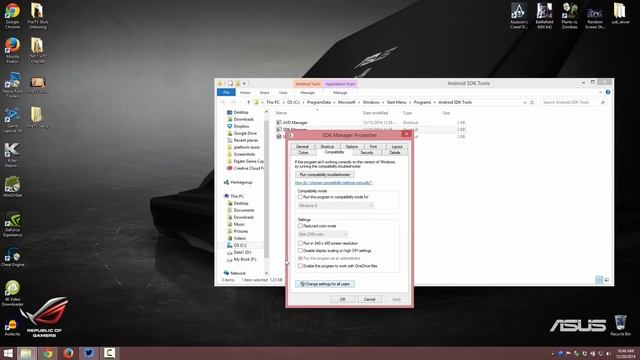Open the Quick Access Toolbar customize dropdown

click(244, 83)
